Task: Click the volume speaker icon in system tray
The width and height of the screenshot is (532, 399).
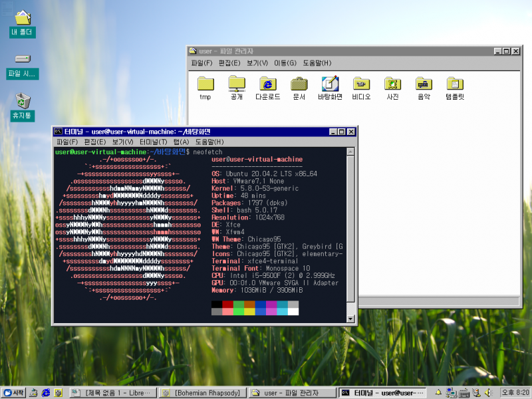Action: pyautogui.click(x=487, y=392)
